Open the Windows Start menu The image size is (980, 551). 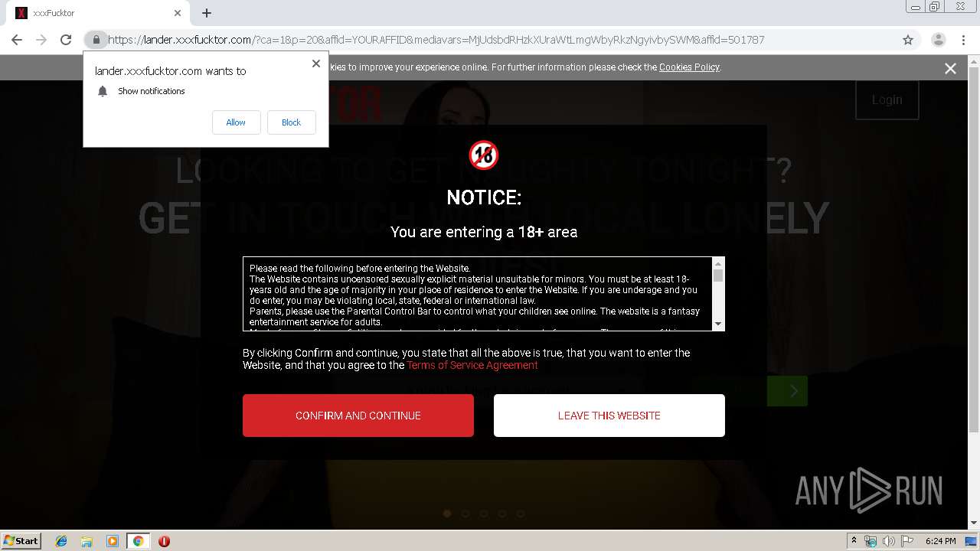(x=21, y=540)
